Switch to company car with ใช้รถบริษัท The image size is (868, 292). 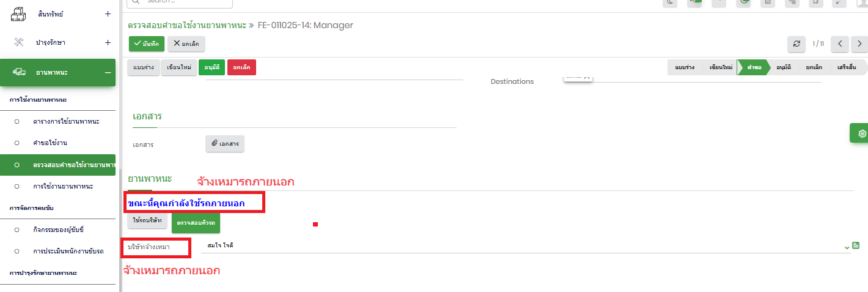pos(147,219)
